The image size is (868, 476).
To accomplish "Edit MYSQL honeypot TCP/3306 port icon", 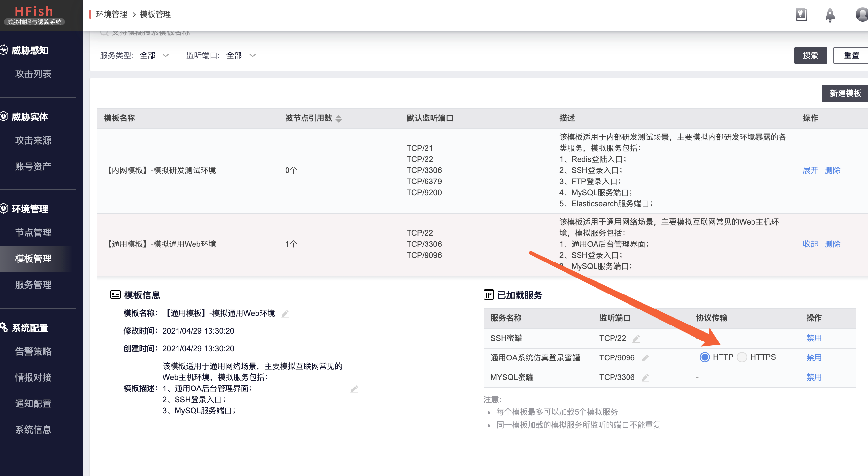I will point(645,377).
